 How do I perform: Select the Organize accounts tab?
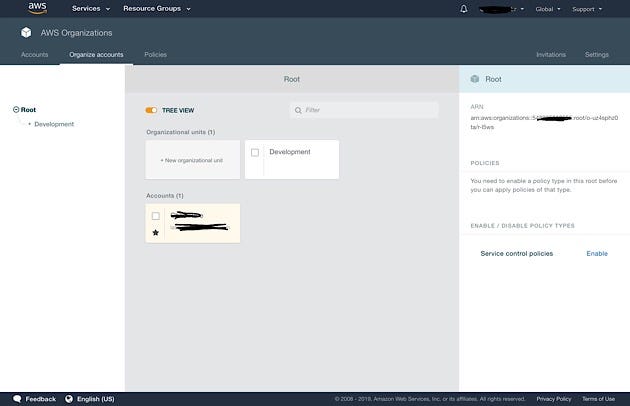click(96, 54)
